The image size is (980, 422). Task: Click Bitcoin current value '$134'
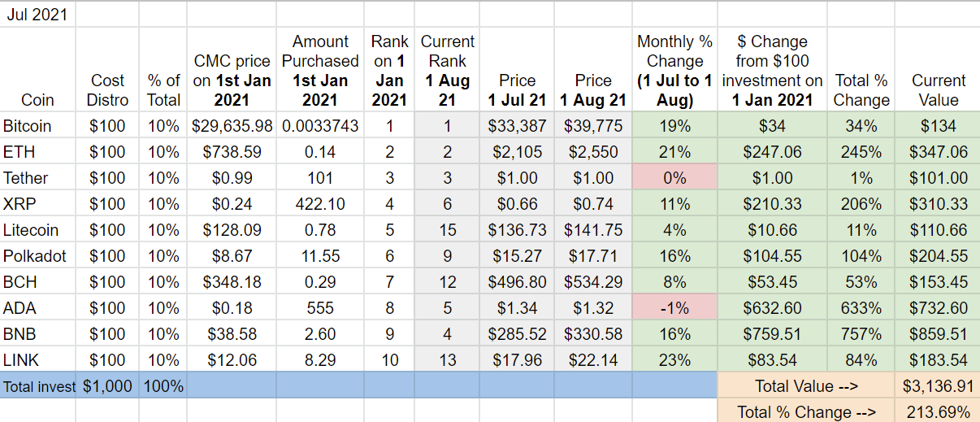(939, 126)
